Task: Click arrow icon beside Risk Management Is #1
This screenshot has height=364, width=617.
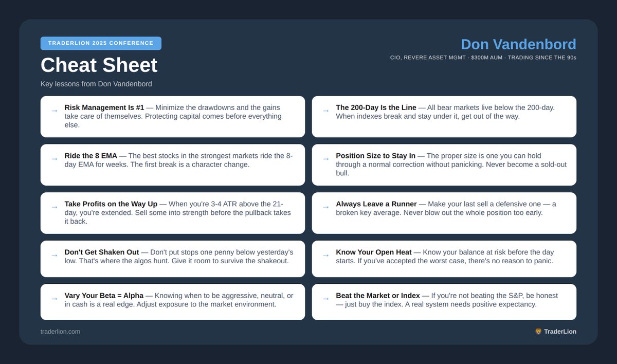Action: click(x=54, y=111)
